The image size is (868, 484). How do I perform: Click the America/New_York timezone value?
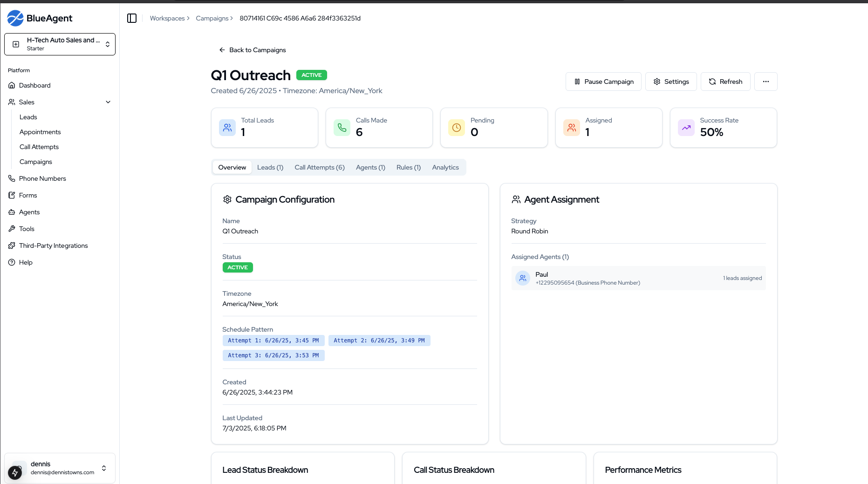pos(250,304)
